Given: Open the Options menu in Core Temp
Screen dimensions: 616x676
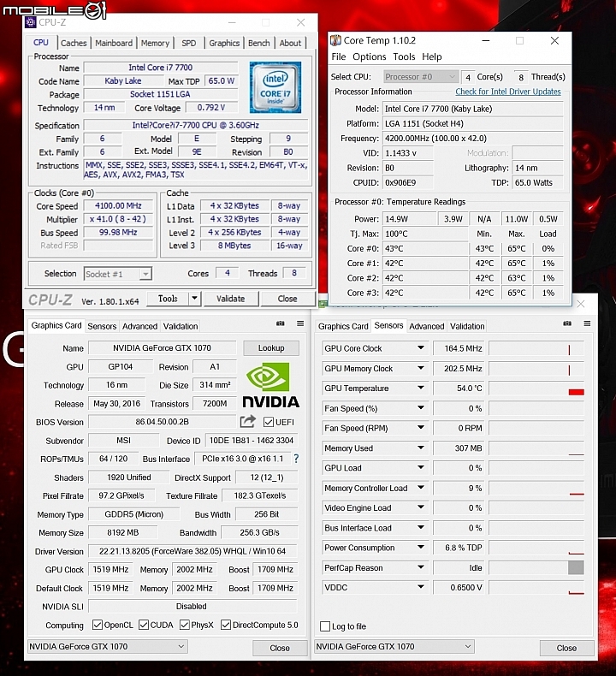Looking at the screenshot, I should [x=369, y=56].
